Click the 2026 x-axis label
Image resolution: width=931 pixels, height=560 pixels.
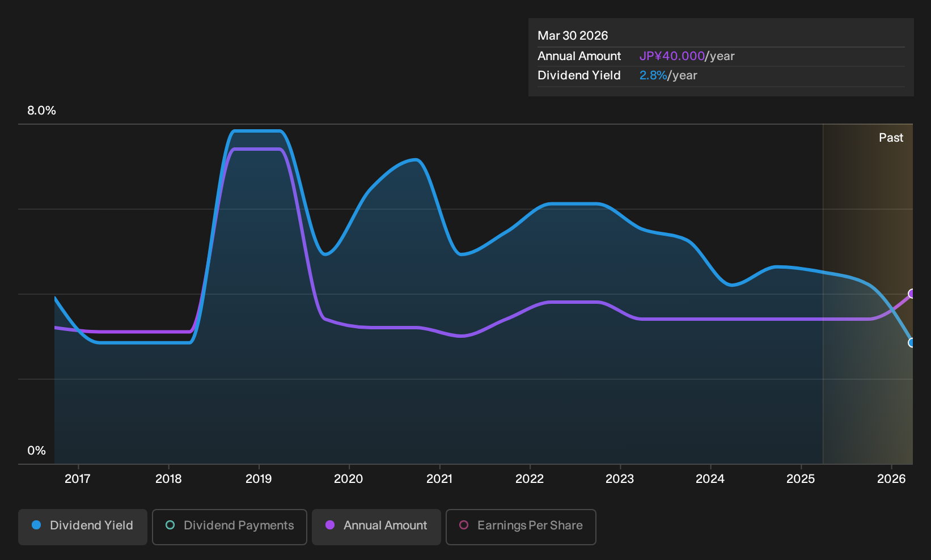click(891, 479)
